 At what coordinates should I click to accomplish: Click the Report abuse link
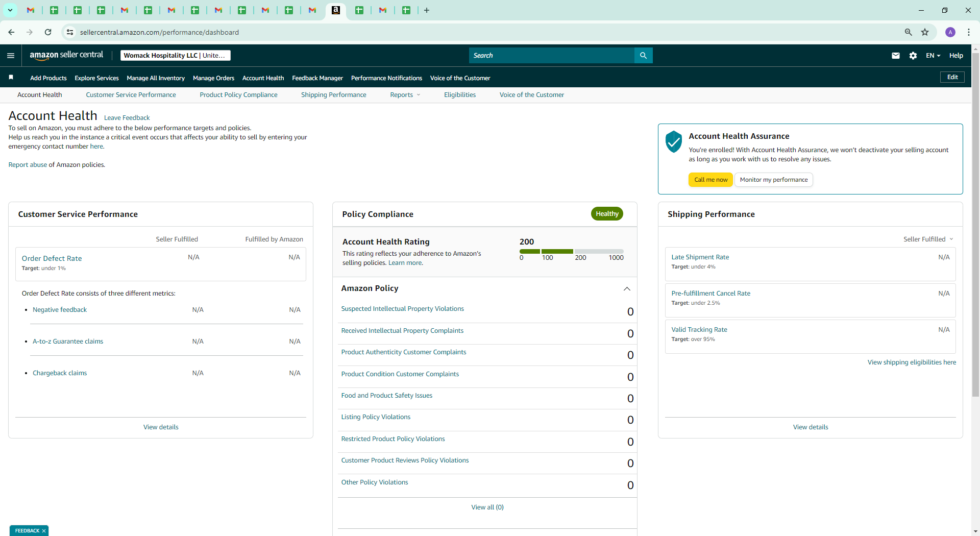coord(28,165)
